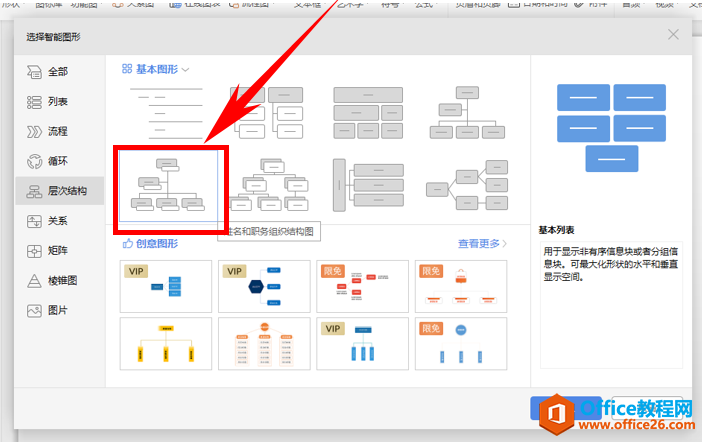Open the VIP hexagon creative template
702x442 pixels.
(264, 287)
